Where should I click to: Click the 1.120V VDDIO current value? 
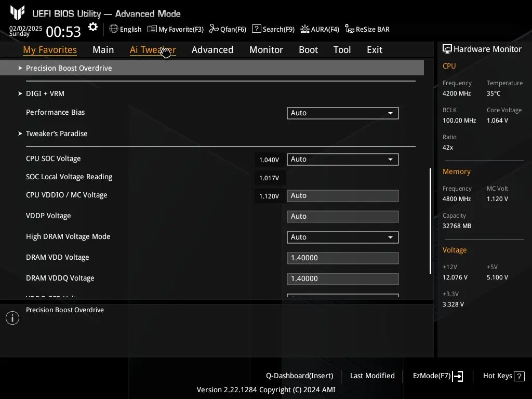coord(269,196)
